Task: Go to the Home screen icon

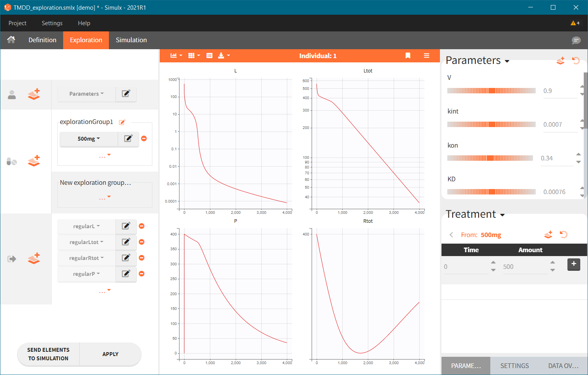Action: pyautogui.click(x=11, y=40)
